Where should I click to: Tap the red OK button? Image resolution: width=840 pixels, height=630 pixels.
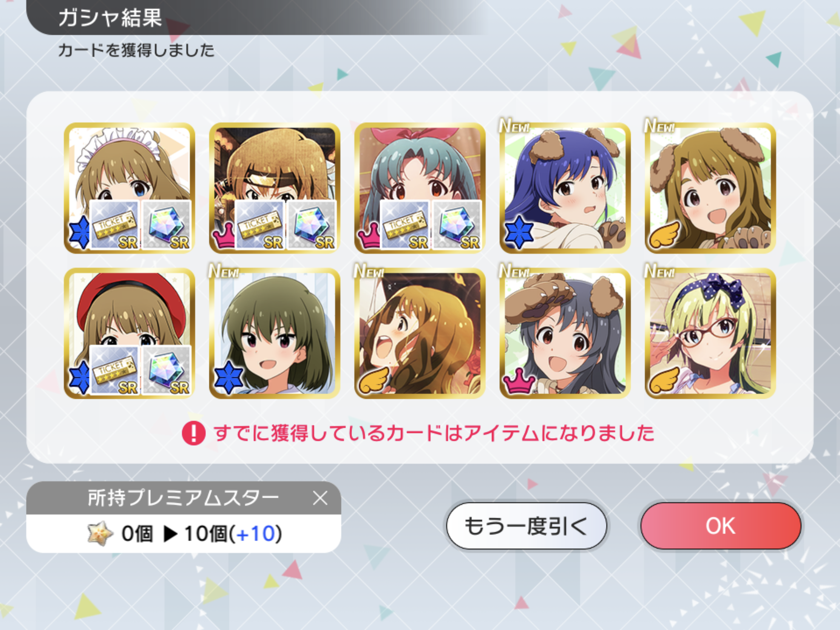point(720,526)
